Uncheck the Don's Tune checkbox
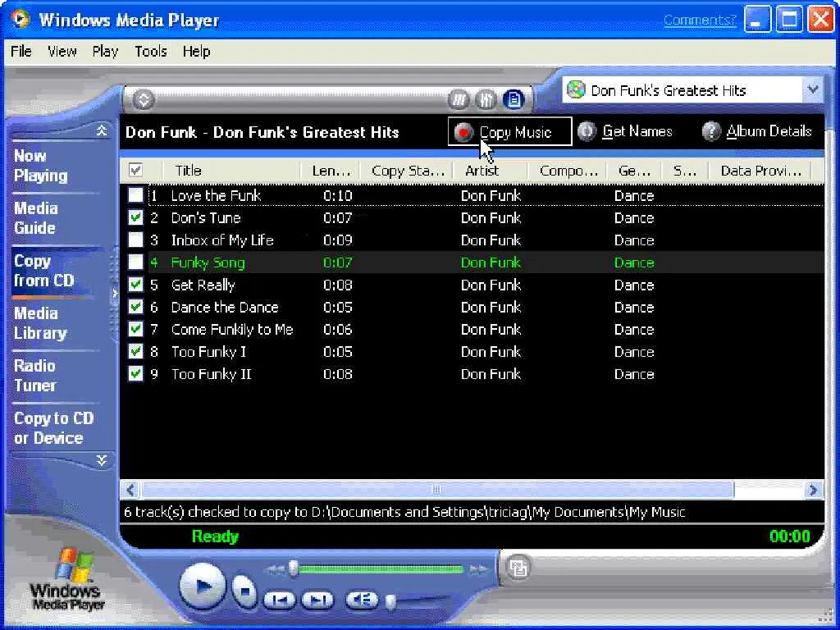 (135, 217)
